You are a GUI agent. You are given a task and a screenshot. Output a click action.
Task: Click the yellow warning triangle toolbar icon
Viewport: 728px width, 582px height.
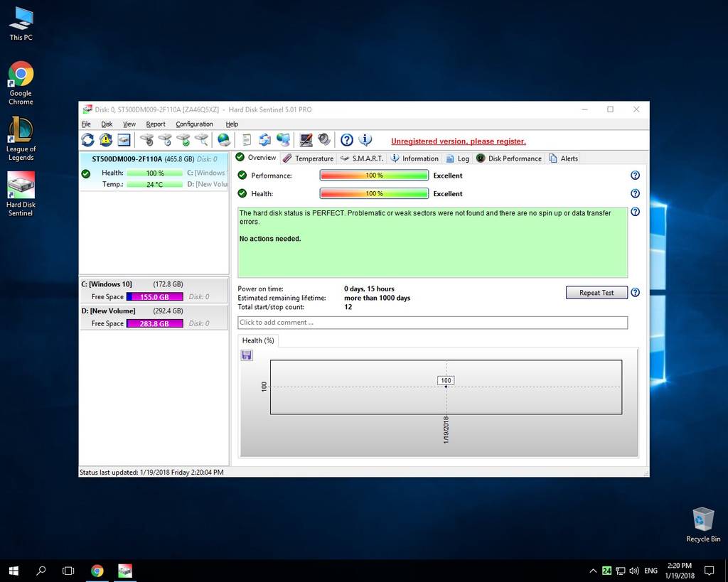click(x=106, y=140)
